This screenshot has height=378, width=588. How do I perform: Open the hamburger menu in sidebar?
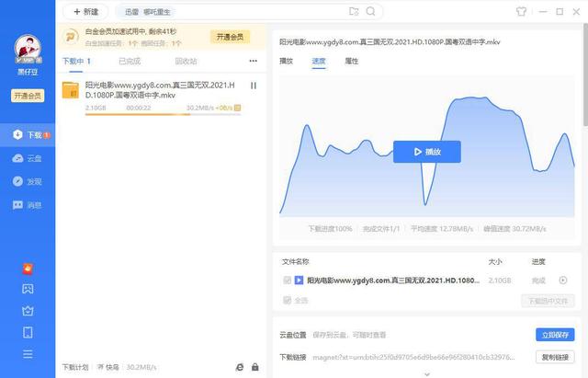pyautogui.click(x=28, y=354)
